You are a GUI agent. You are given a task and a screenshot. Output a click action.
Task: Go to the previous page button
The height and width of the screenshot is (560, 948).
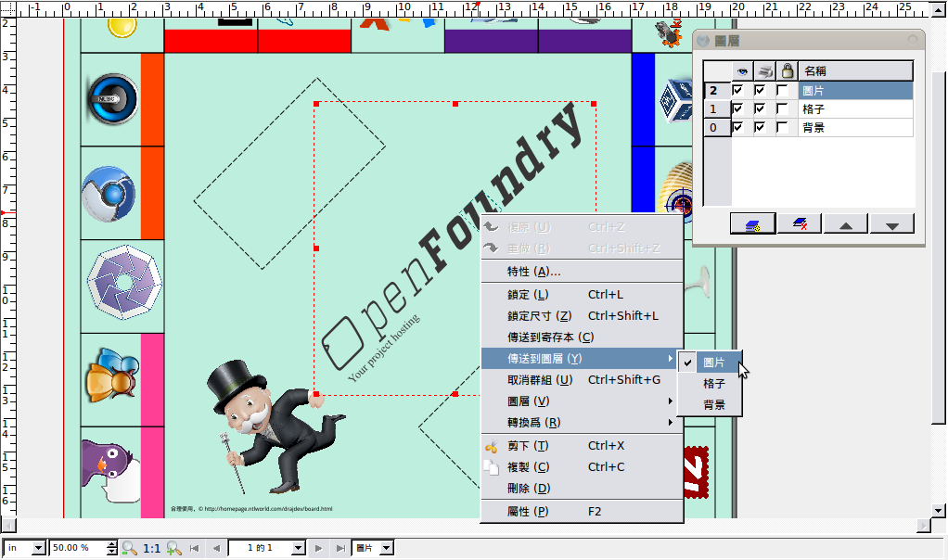tap(216, 548)
